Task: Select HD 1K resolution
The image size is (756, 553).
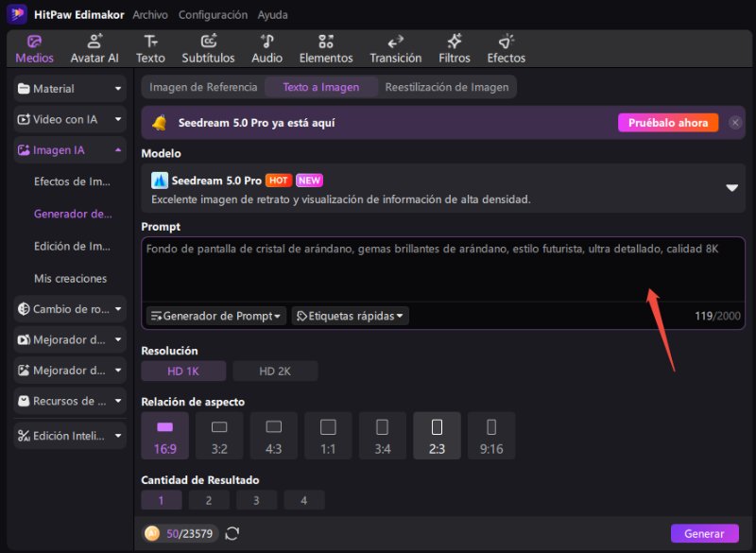Action: click(x=183, y=372)
